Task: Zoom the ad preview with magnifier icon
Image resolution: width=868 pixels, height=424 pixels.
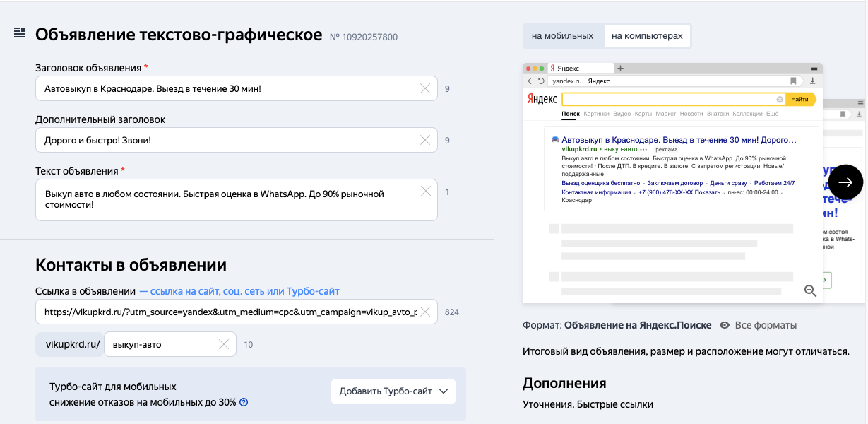Action: pyautogui.click(x=810, y=290)
